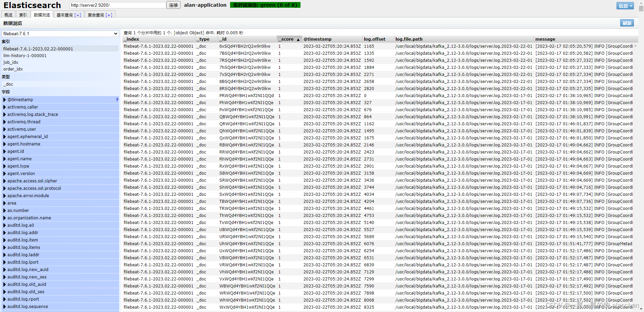Expand the auditd.log.items field entry

point(4,247)
